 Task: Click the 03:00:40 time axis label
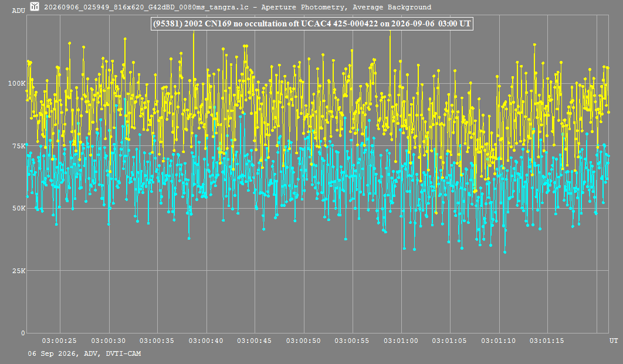click(206, 341)
